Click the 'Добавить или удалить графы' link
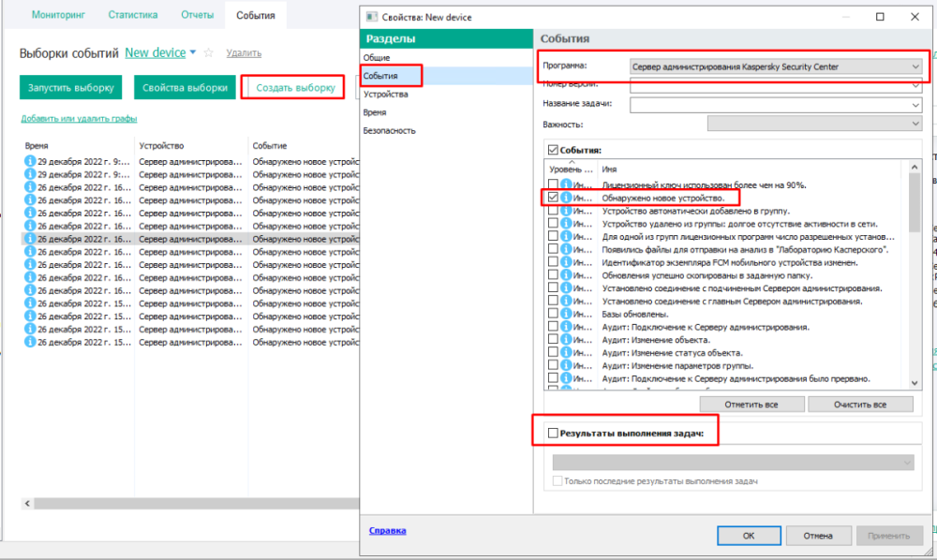 point(79,118)
